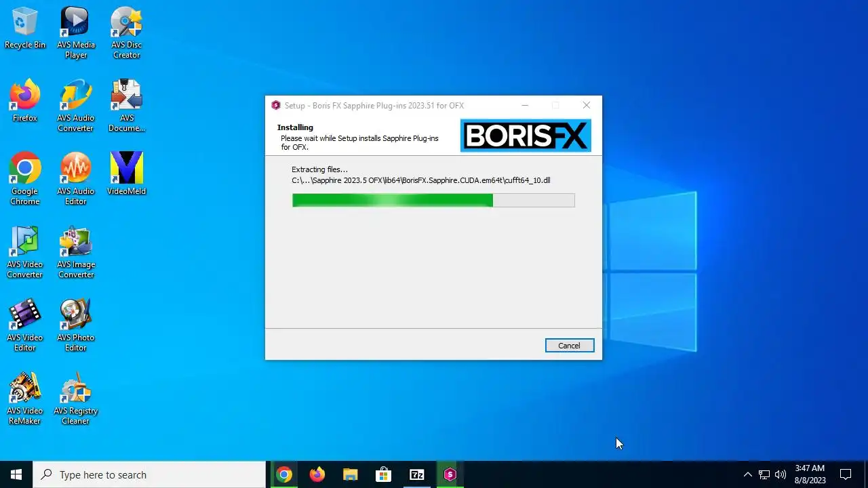Minimize the Setup installer window
Screen dimensions: 868x488
pos(526,105)
